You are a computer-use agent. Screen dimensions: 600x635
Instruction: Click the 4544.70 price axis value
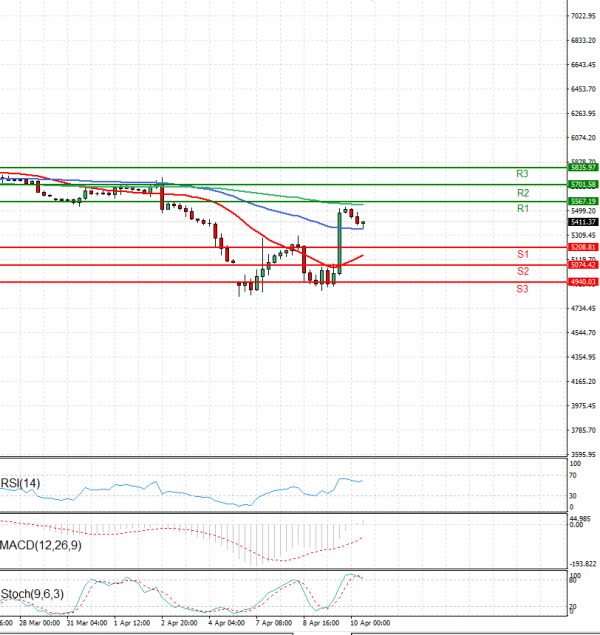click(x=583, y=333)
